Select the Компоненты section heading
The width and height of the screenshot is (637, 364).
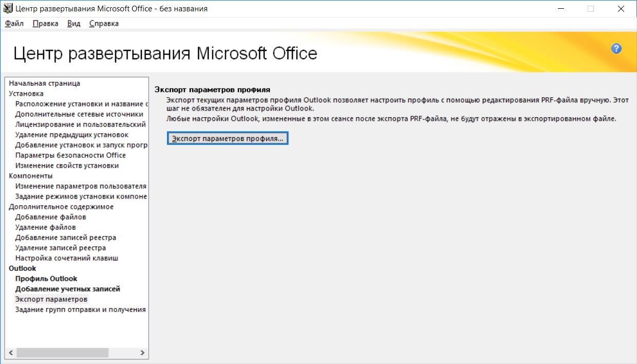[x=31, y=176]
